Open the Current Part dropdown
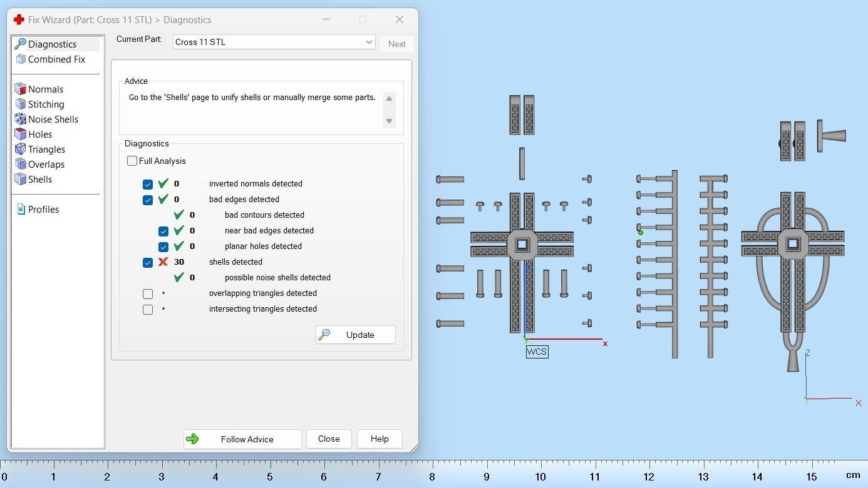This screenshot has width=868, height=488. click(x=274, y=42)
